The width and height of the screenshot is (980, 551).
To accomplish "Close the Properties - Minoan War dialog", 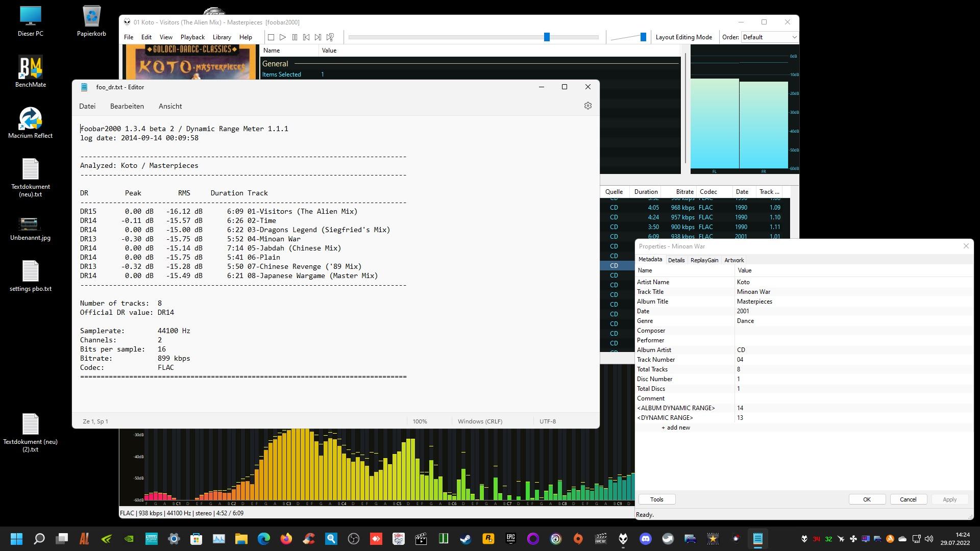I will click(x=966, y=246).
